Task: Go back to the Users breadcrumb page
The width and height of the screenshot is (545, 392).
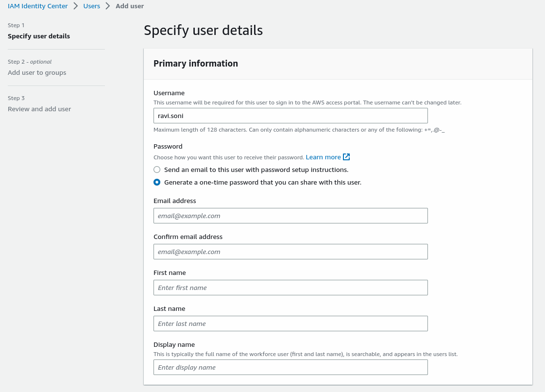Action: [x=92, y=6]
